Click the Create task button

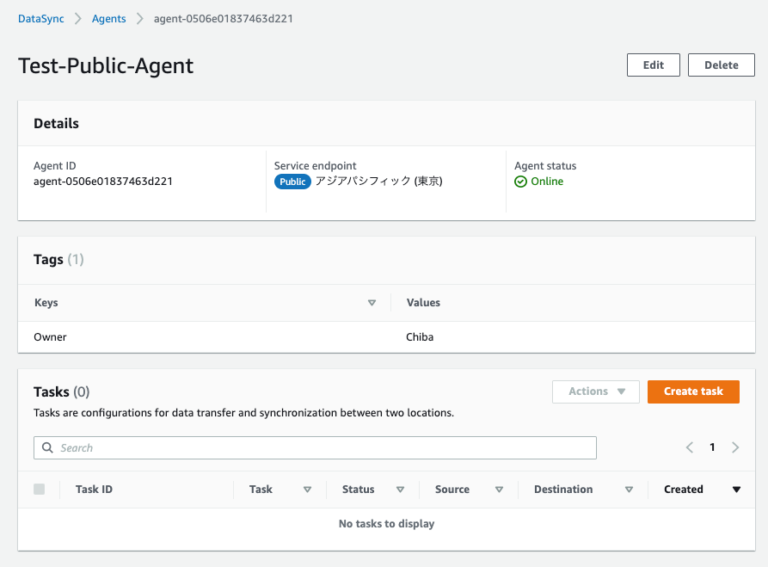click(x=693, y=392)
